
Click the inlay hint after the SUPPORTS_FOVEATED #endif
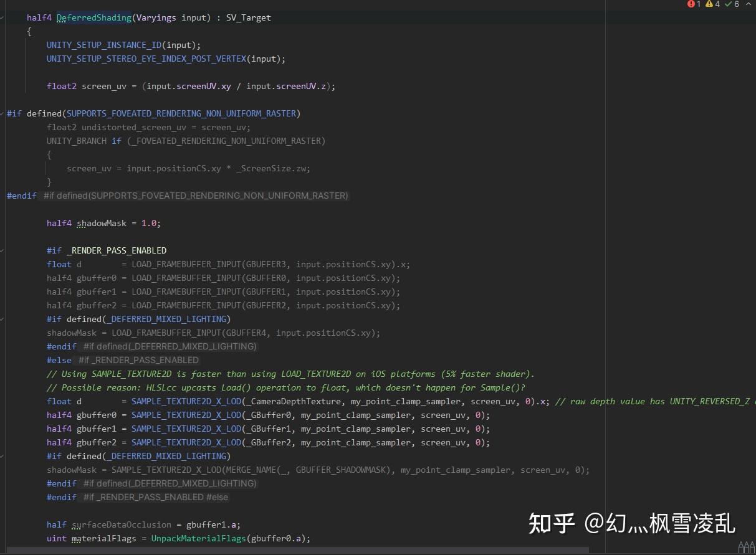point(196,196)
